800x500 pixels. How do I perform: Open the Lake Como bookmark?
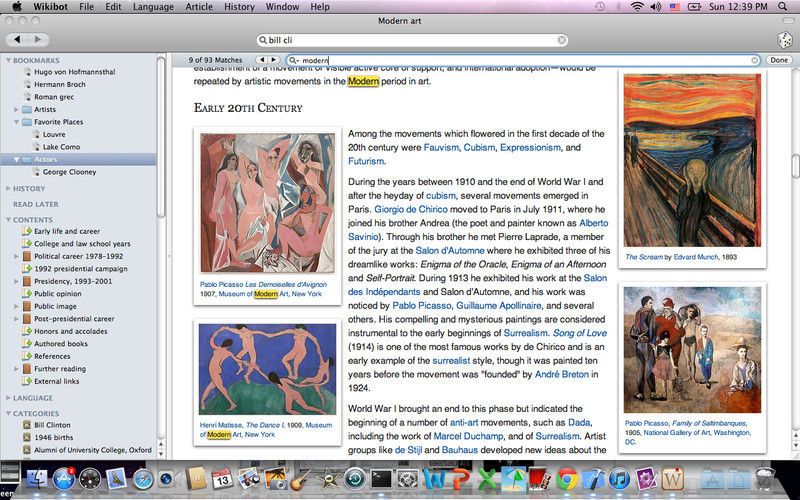tap(61, 147)
